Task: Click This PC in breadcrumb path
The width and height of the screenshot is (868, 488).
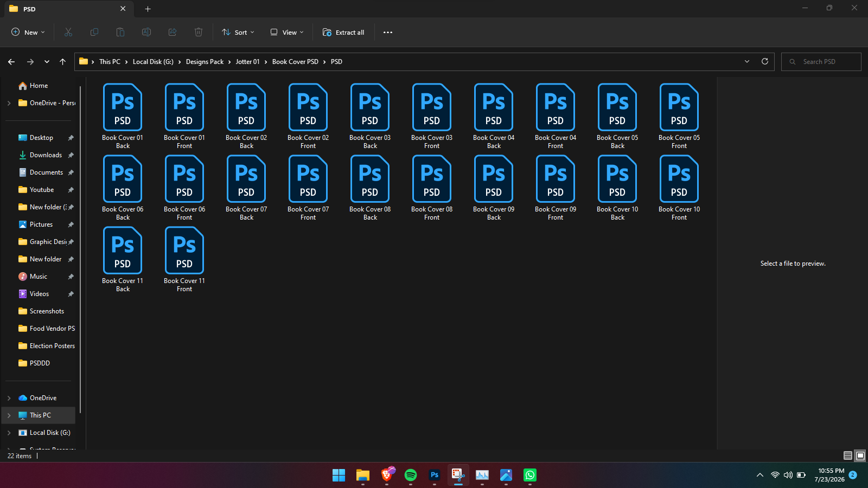Action: point(110,62)
